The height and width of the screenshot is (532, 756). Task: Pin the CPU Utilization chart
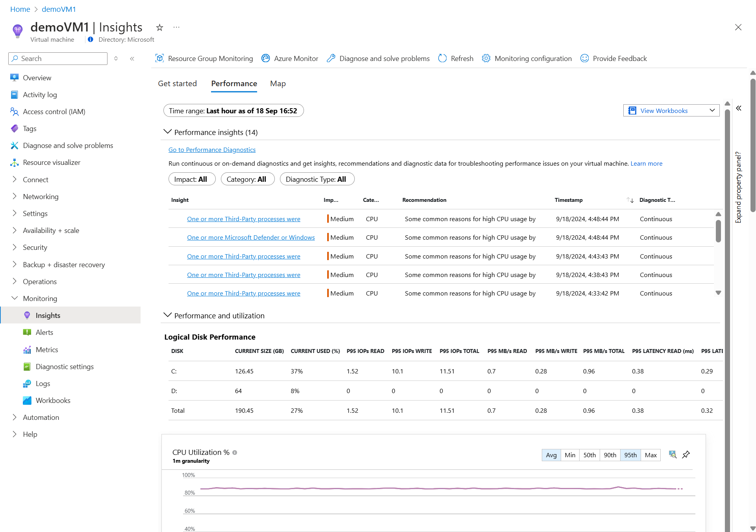pyautogui.click(x=686, y=454)
